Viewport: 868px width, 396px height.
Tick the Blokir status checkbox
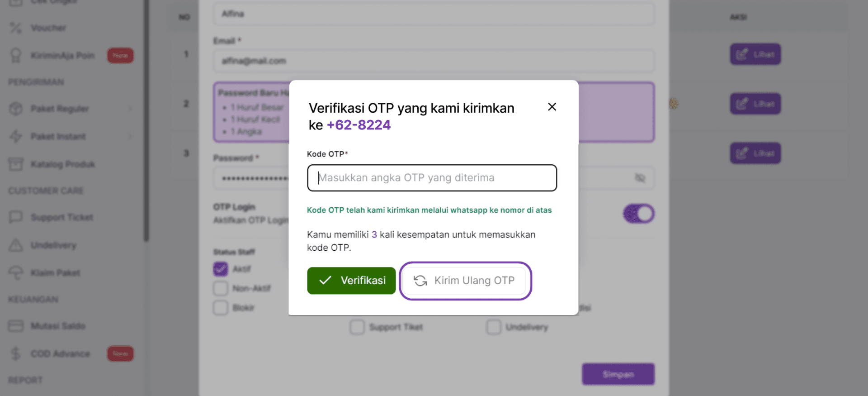221,308
